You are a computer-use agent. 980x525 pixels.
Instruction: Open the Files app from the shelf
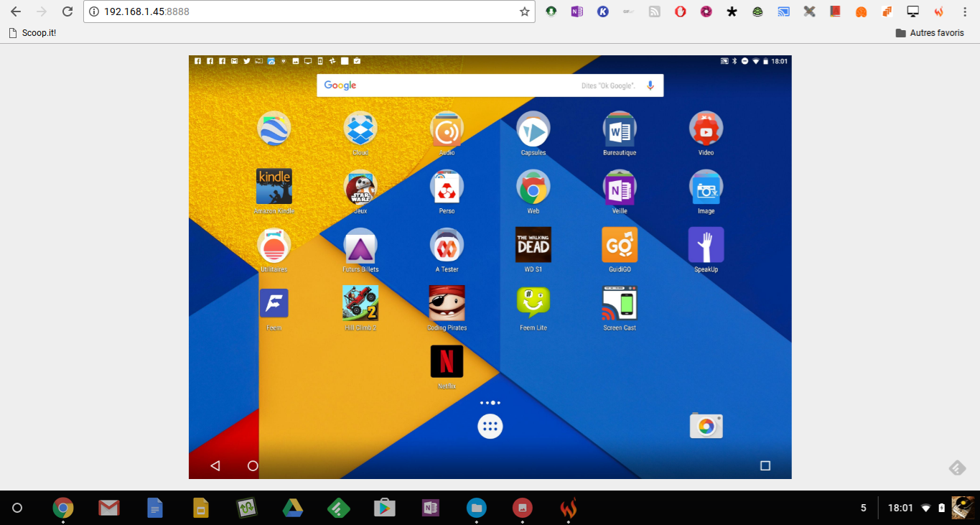(476, 508)
